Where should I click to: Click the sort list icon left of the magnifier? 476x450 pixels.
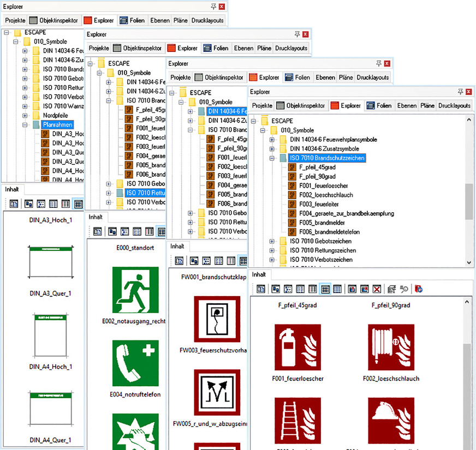pyautogui.click(x=391, y=289)
